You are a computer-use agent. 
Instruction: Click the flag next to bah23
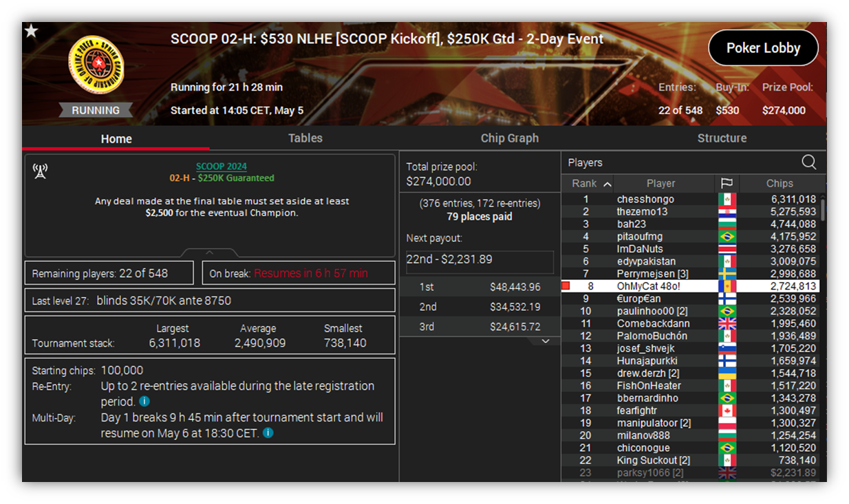(x=727, y=224)
